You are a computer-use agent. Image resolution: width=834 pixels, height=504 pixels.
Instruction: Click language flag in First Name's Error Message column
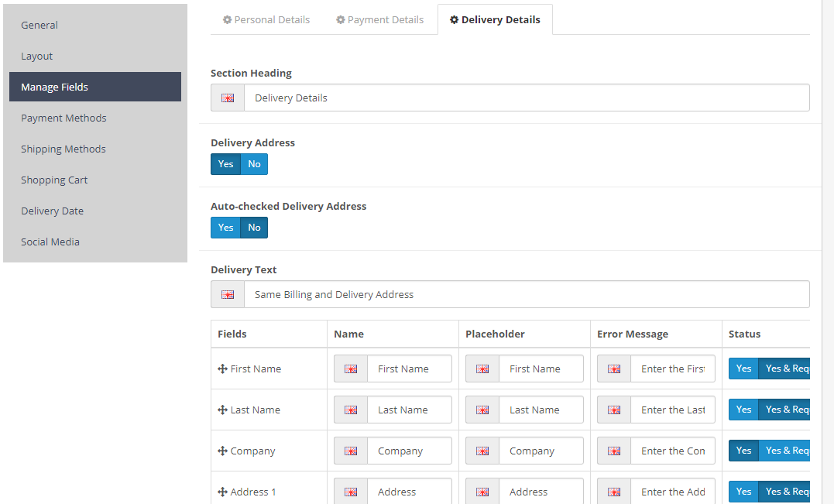click(x=614, y=369)
